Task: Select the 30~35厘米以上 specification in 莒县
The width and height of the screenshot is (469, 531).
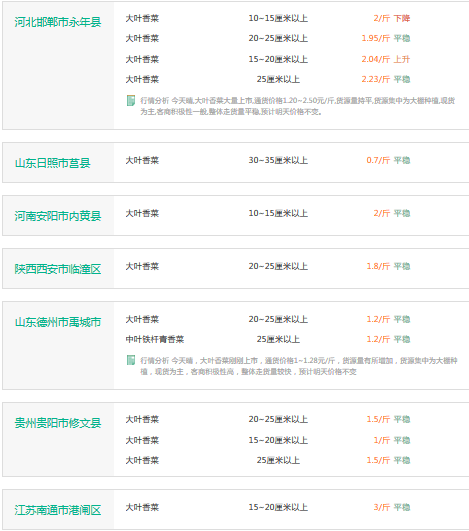Action: pos(278,160)
